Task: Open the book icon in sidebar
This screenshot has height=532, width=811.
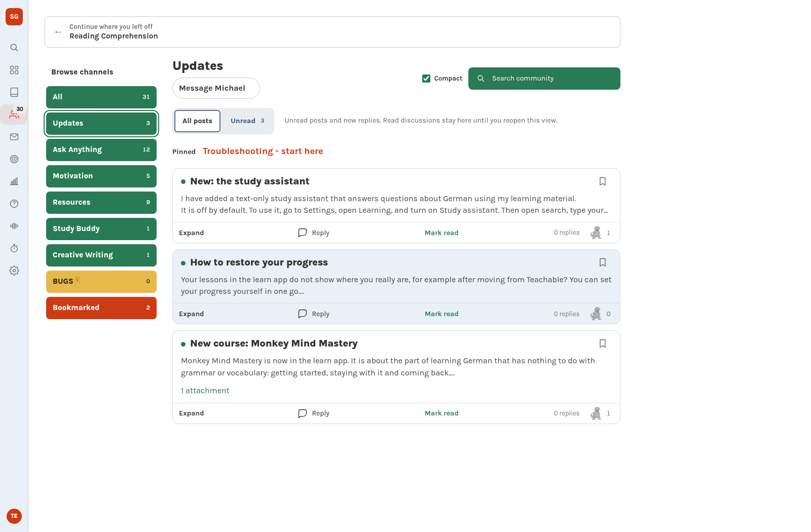Action: [x=14, y=92]
